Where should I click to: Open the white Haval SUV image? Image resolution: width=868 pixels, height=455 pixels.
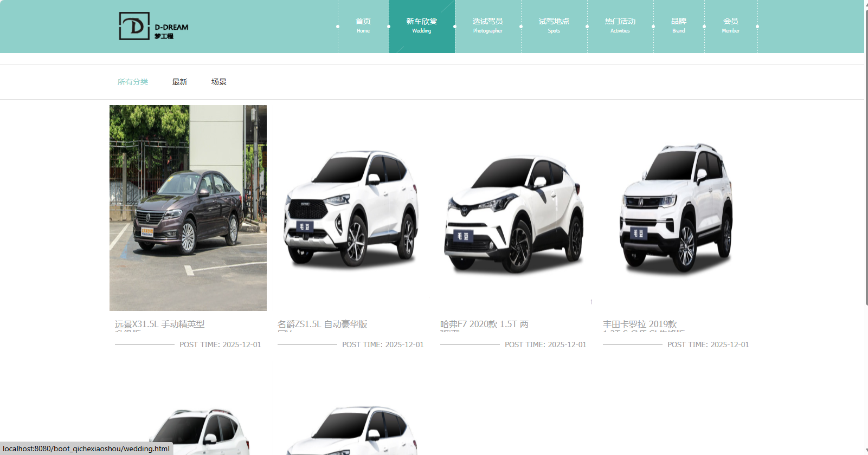[x=351, y=208]
